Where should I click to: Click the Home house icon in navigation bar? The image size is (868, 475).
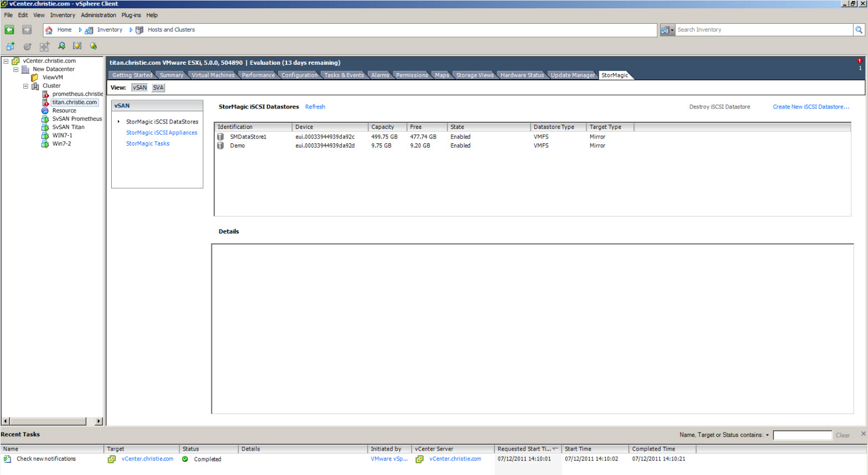coord(49,30)
